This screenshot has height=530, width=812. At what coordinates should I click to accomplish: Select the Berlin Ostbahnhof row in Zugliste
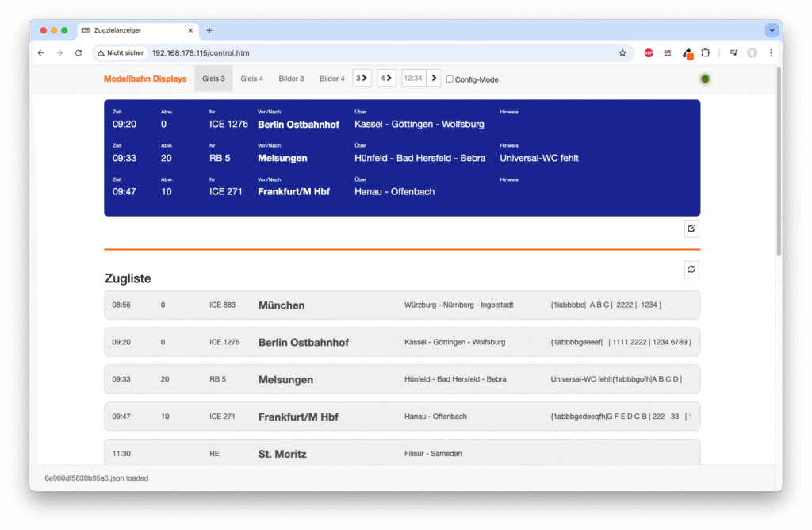tap(402, 342)
